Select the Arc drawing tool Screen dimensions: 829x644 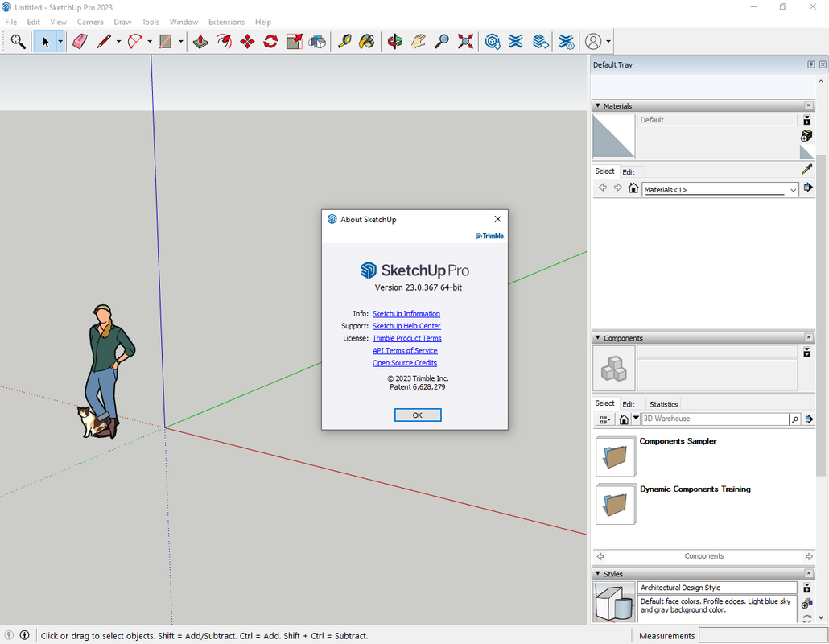[135, 42]
